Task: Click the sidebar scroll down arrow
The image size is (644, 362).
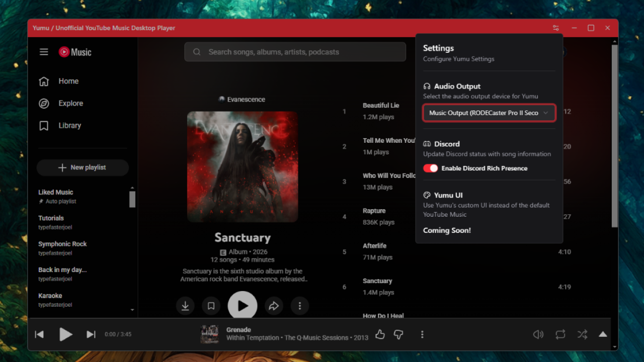Action: tap(132, 310)
